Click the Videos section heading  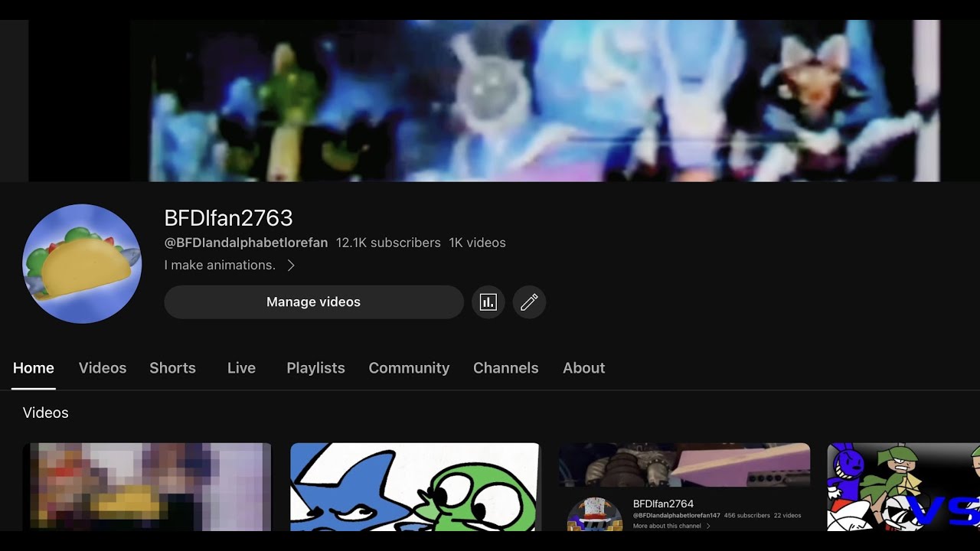(x=46, y=413)
